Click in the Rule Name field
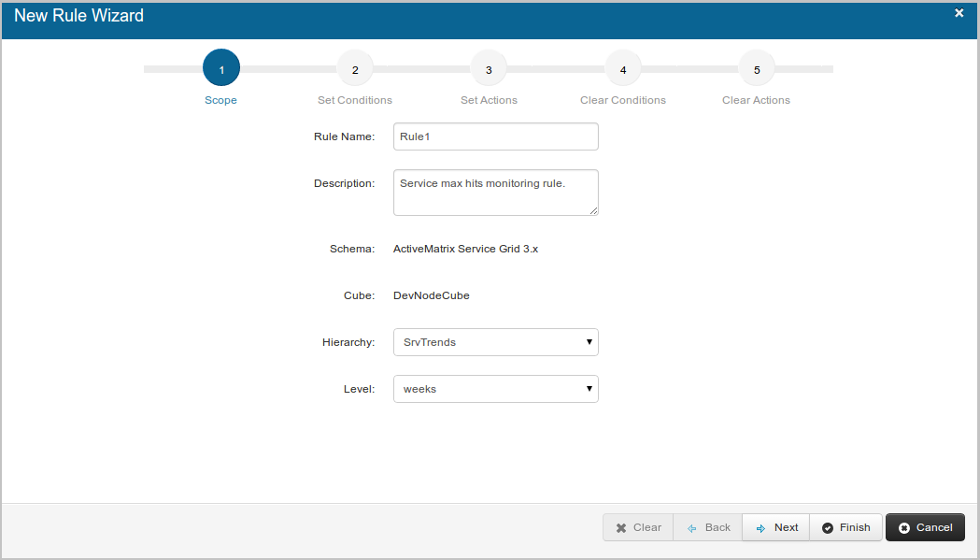This screenshot has height=560, width=980. (x=495, y=136)
